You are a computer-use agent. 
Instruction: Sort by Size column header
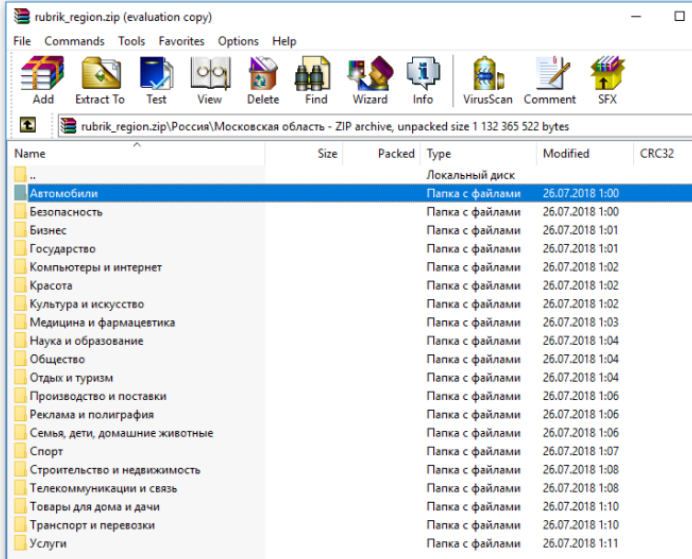(304, 154)
